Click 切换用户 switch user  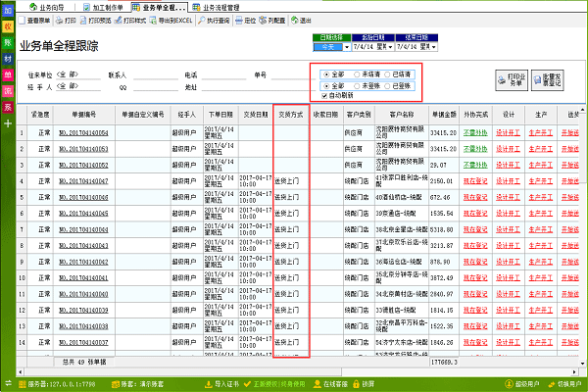[x=564, y=384]
